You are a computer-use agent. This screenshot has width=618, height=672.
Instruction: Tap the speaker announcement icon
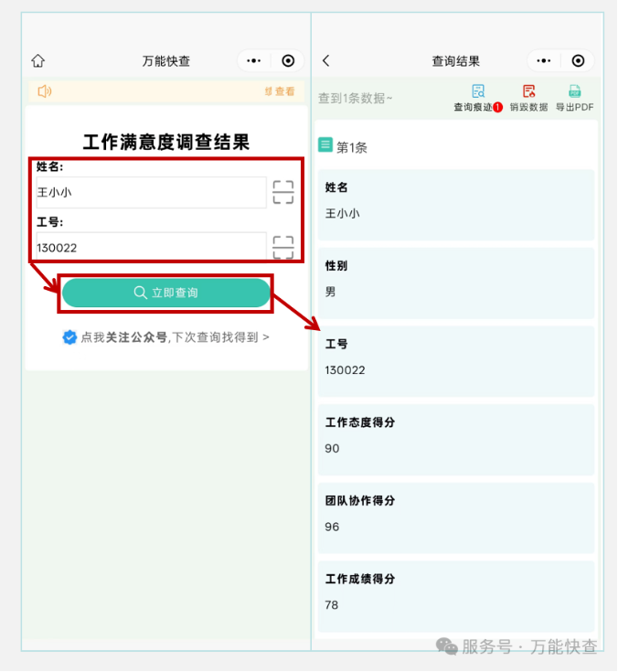pyautogui.click(x=45, y=91)
